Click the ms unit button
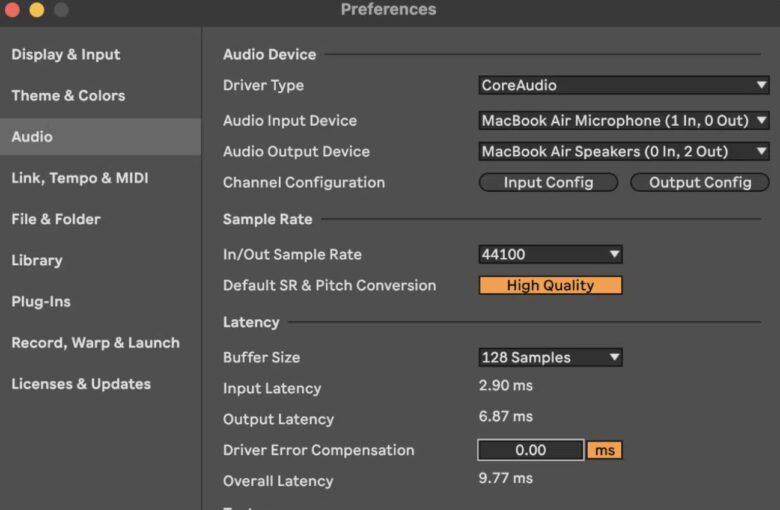 tap(604, 451)
